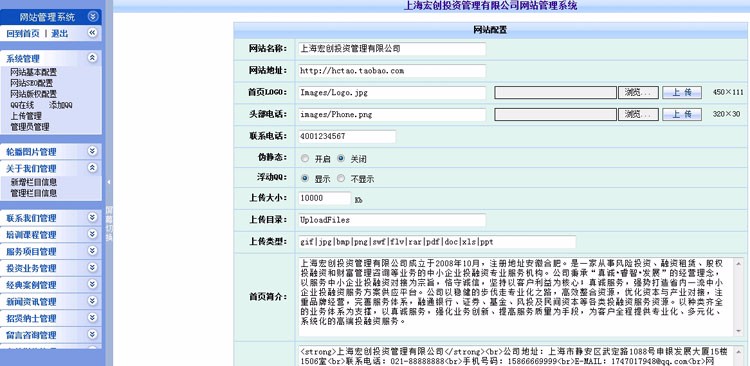The image size is (750, 366).
Task: Expand the 服务项目管理 section
Action: (x=93, y=251)
